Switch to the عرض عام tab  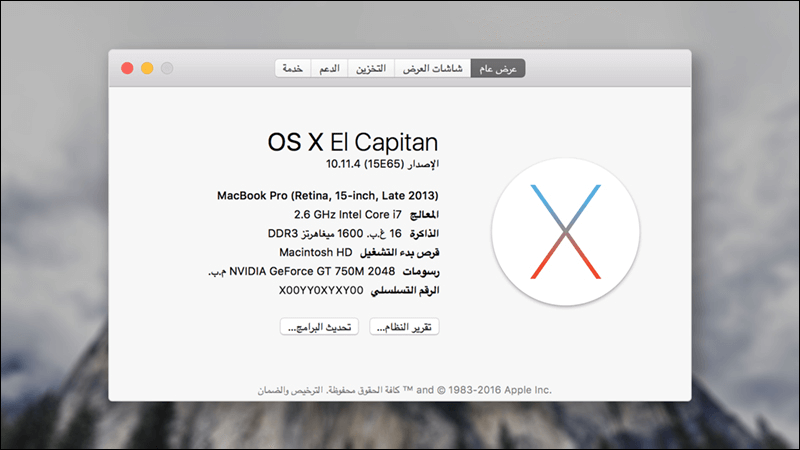[x=498, y=68]
